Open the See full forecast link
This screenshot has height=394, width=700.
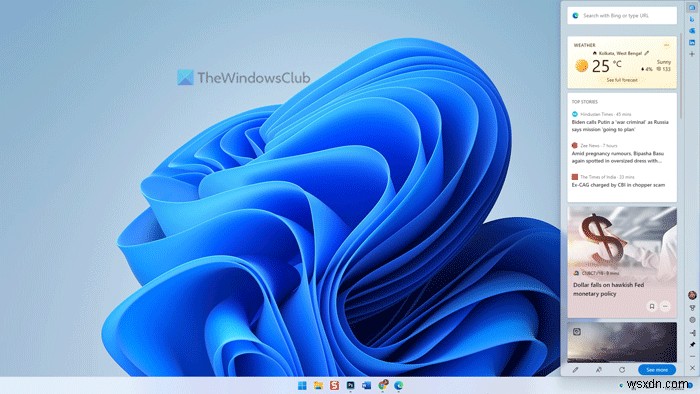[x=622, y=80]
